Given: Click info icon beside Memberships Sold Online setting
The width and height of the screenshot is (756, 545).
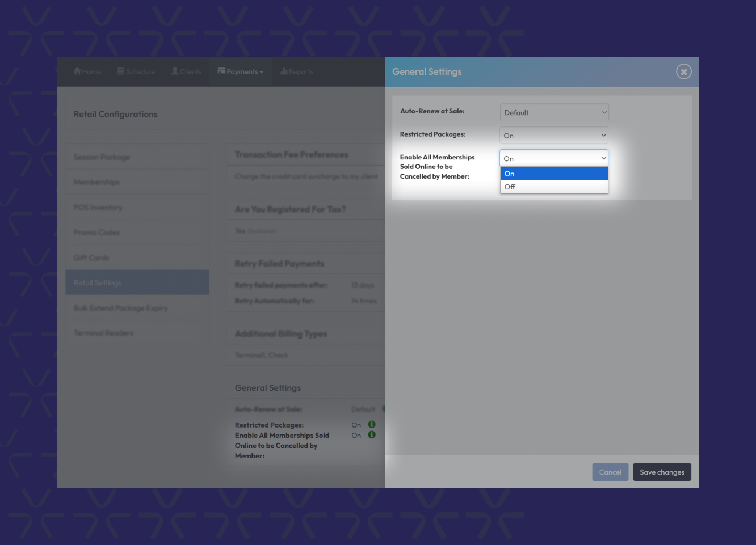Looking at the screenshot, I should pos(372,435).
